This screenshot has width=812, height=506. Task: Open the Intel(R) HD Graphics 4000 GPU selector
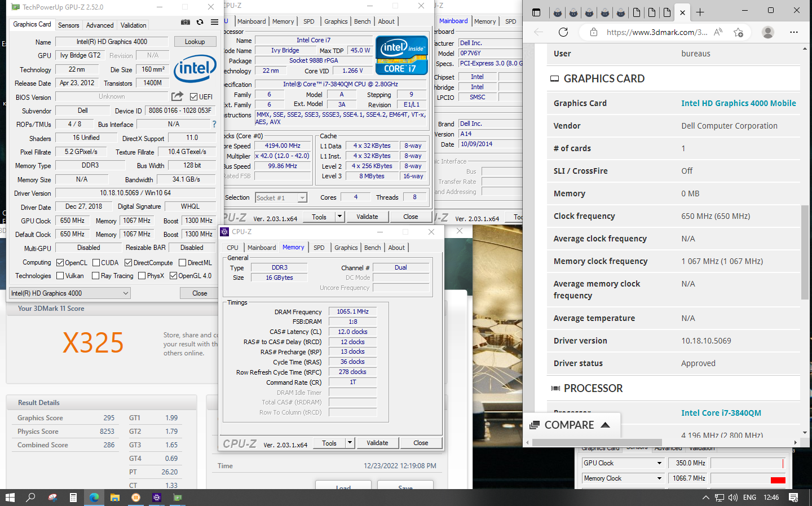pos(70,293)
